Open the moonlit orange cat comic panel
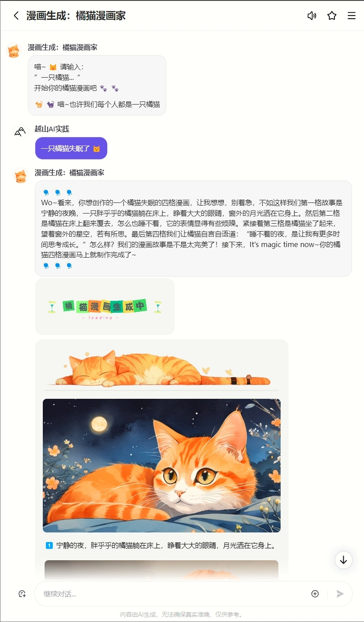Screen dimensions: 364x622 click(161, 465)
